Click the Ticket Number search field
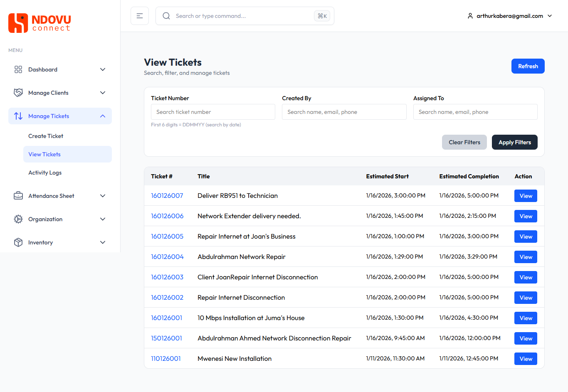Image resolution: width=568 pixels, height=392 pixels. pyautogui.click(x=213, y=111)
